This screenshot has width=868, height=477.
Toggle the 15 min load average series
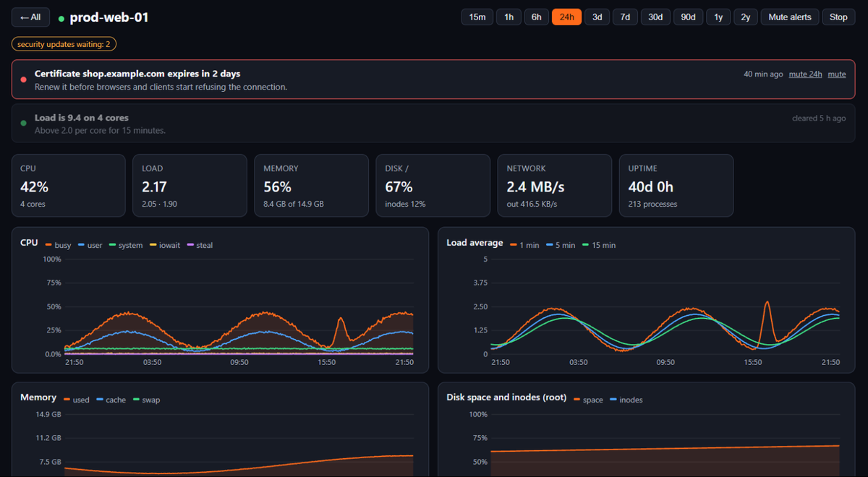click(599, 246)
